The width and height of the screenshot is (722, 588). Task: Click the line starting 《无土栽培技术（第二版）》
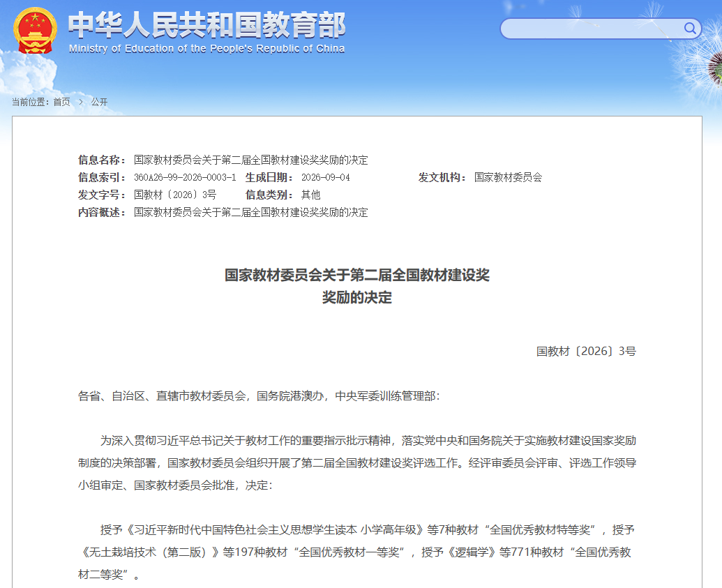tap(356, 552)
